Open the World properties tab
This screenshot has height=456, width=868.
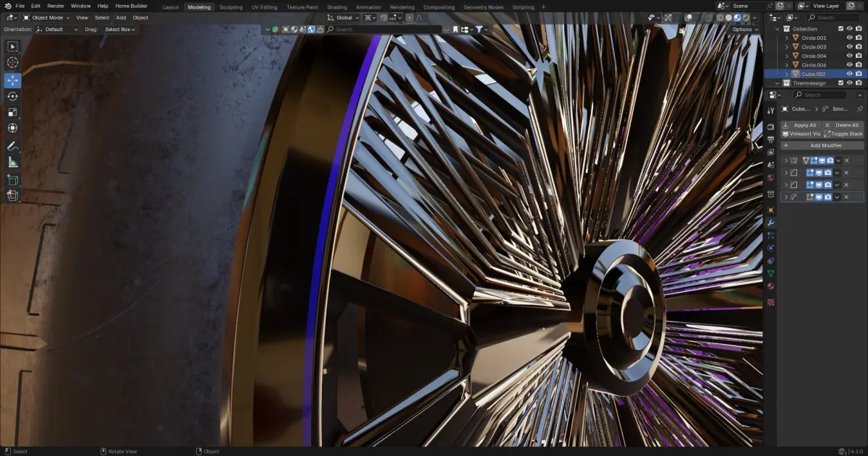(x=770, y=176)
